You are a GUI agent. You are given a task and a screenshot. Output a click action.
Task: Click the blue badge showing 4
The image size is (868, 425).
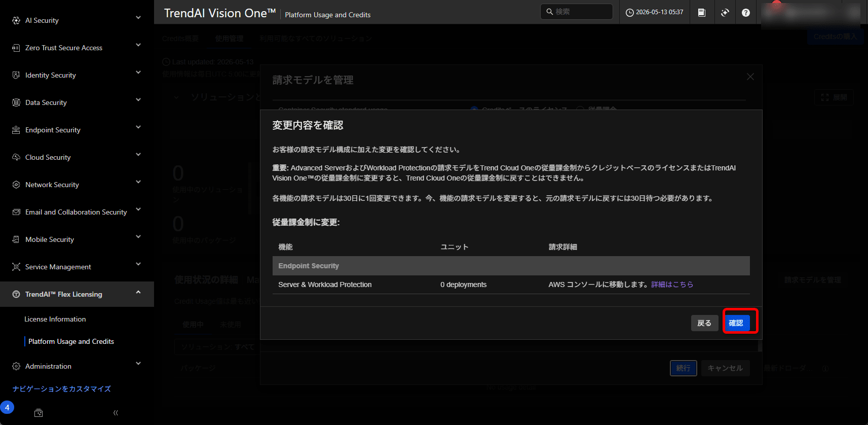tap(7, 407)
